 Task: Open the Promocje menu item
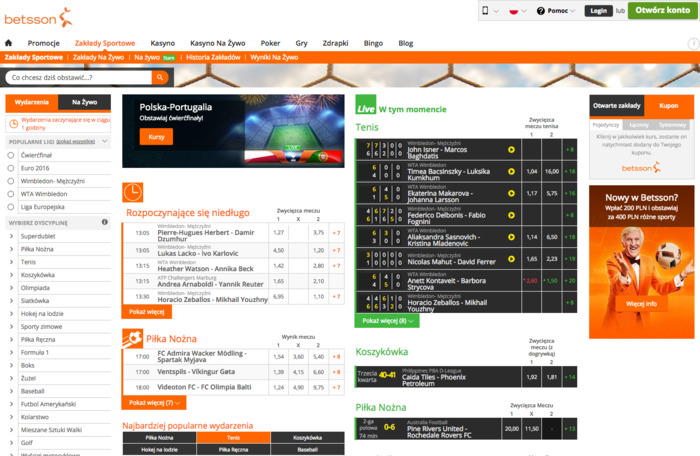[43, 43]
